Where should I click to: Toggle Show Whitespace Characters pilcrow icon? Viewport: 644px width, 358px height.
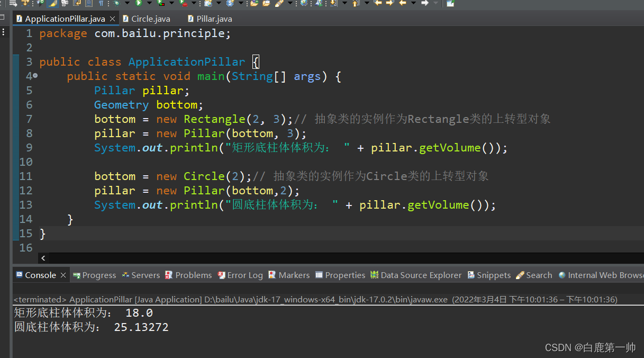[101, 3]
